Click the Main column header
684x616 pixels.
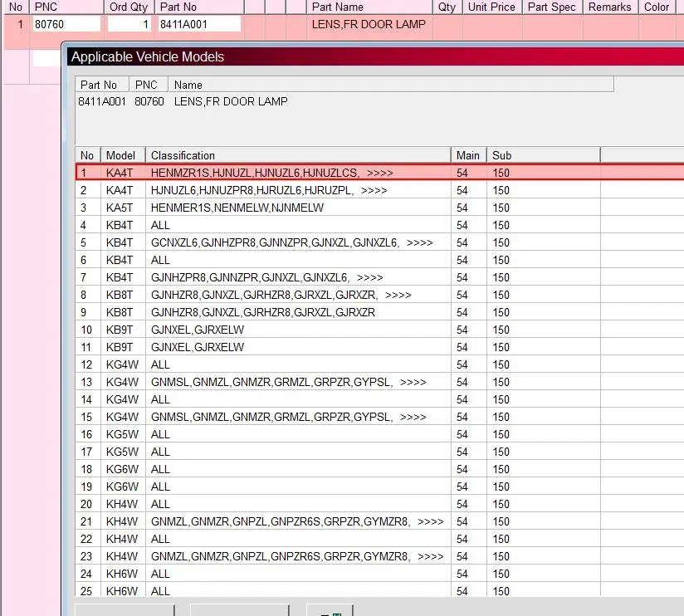click(469, 155)
